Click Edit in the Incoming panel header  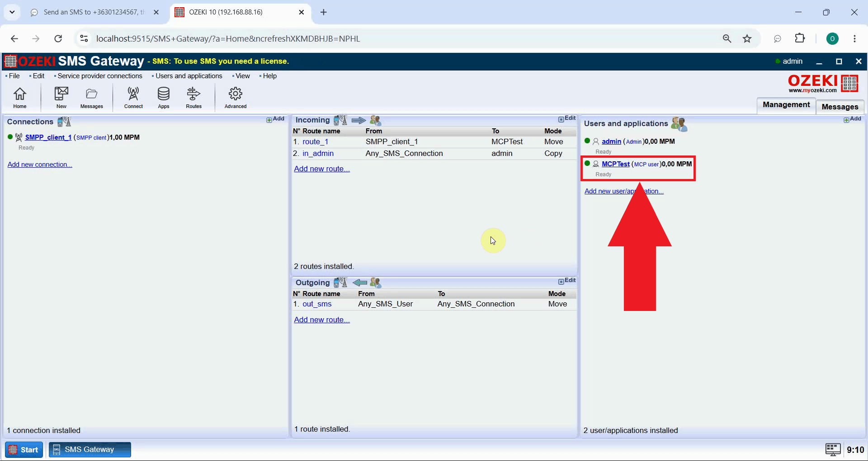(567, 118)
